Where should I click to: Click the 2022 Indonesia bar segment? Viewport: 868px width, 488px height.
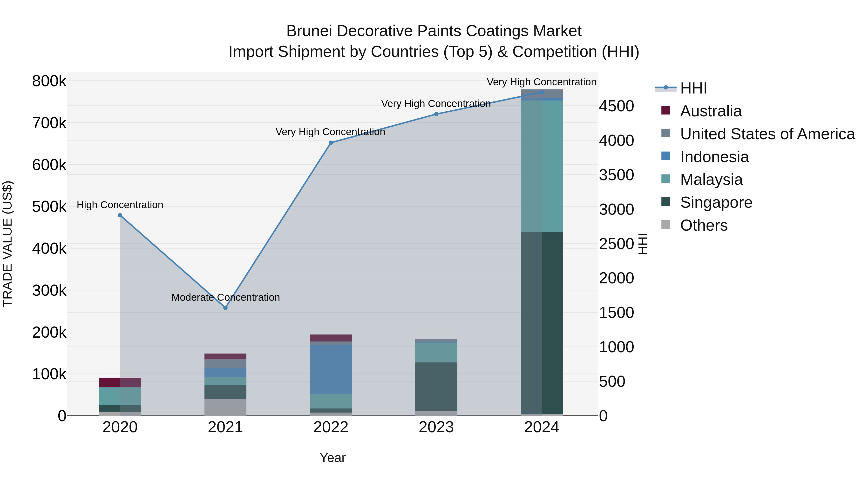(x=331, y=369)
